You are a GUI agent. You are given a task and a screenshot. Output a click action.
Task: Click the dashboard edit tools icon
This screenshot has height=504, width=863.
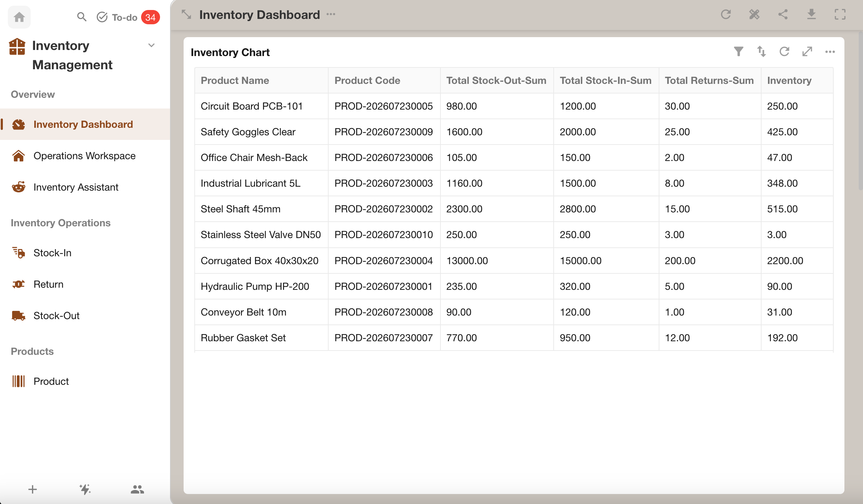[x=754, y=14]
